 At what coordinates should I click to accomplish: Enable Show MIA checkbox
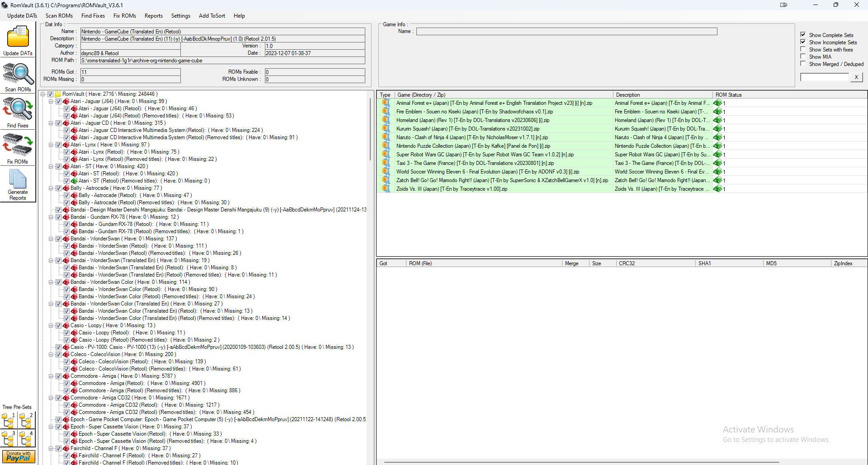(803, 56)
